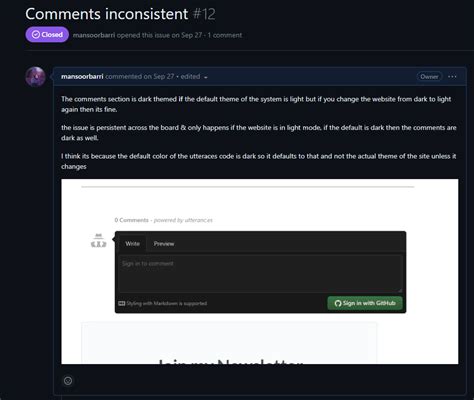Click the 'Sign in to comment' text area
This screenshot has height=400, width=474.
pos(260,274)
